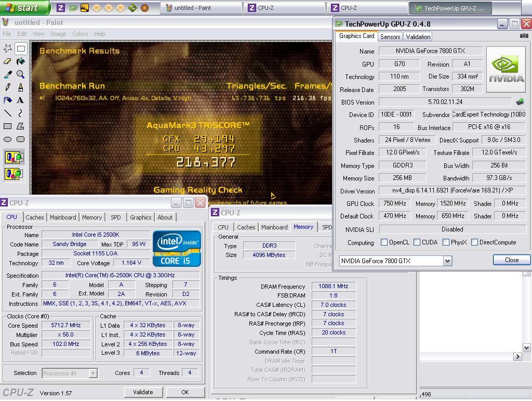Click the BIOS save chip icon in GPU-Z
532x401 pixels.
[x=520, y=101]
